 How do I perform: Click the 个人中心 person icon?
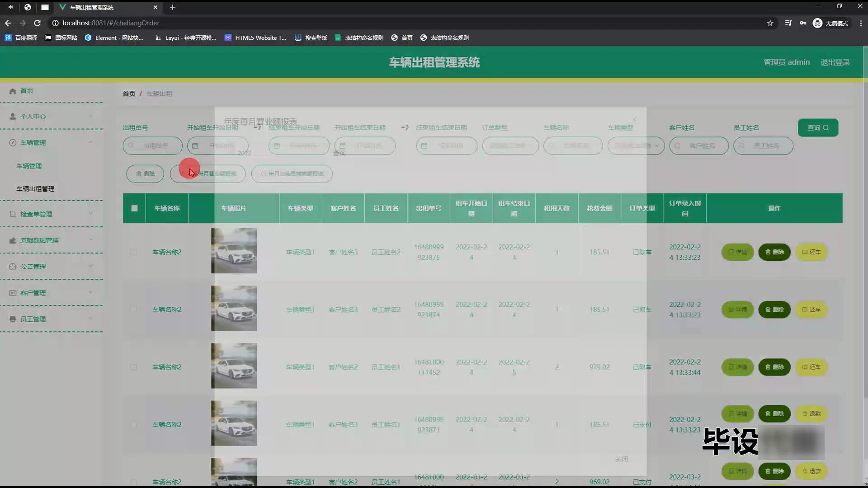pyautogui.click(x=13, y=117)
